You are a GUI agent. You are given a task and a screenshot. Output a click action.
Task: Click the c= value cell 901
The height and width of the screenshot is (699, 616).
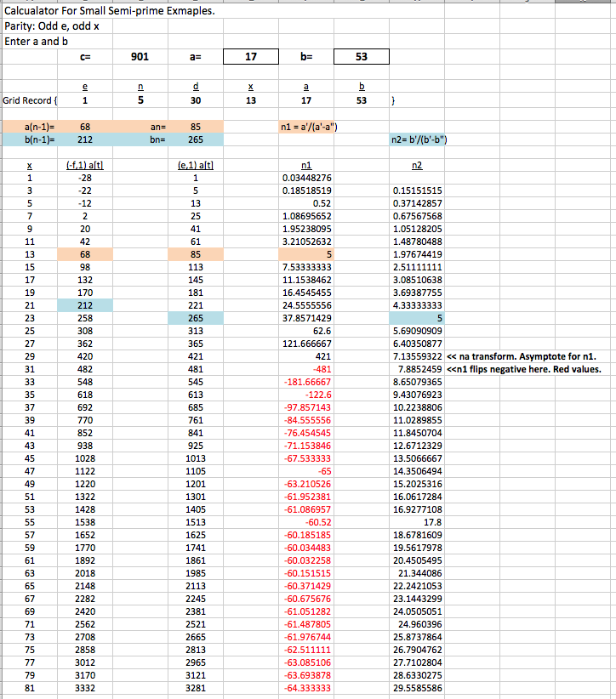(140, 57)
